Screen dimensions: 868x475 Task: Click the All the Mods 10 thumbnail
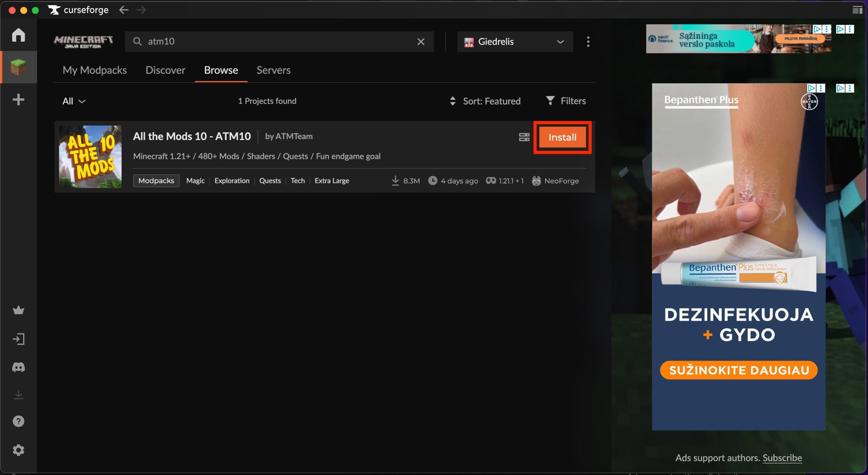(x=90, y=157)
